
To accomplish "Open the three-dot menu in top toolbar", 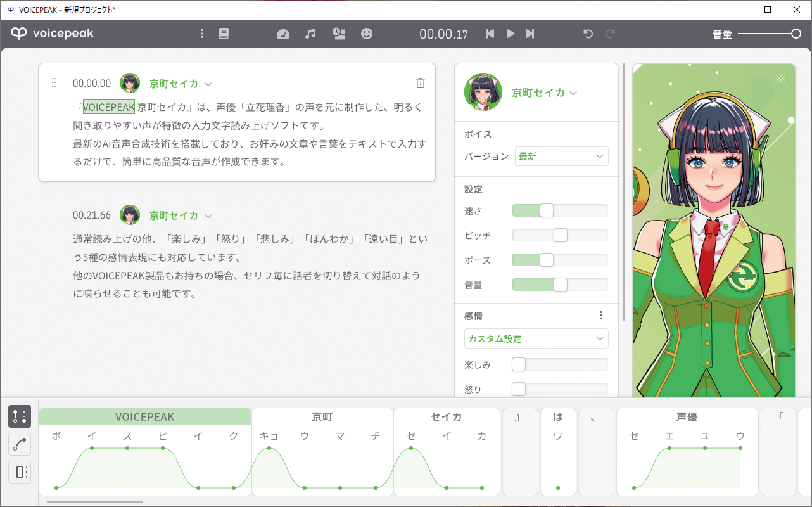I will point(202,34).
